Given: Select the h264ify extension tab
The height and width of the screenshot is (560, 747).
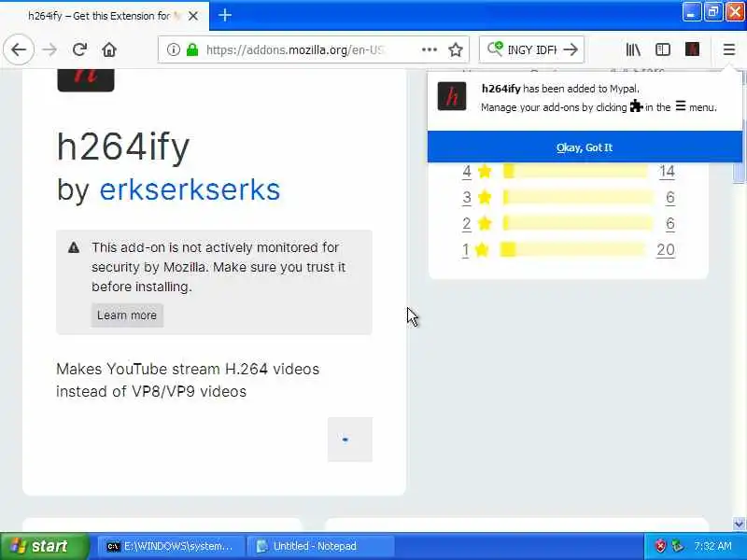Looking at the screenshot, I should (104, 16).
